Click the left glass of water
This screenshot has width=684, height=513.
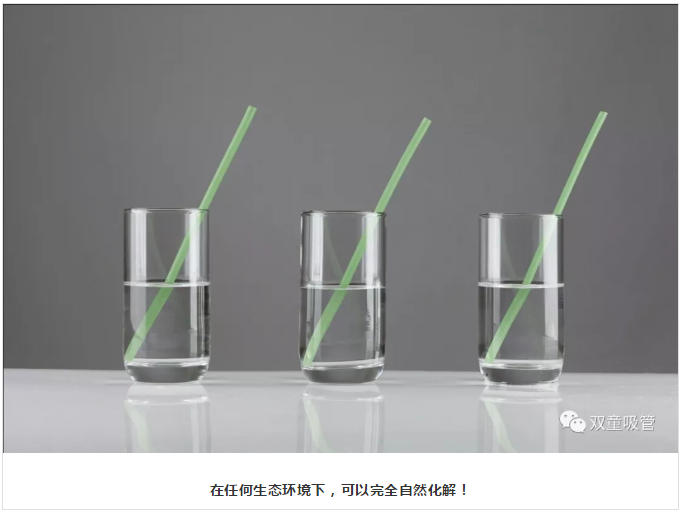tap(167, 296)
